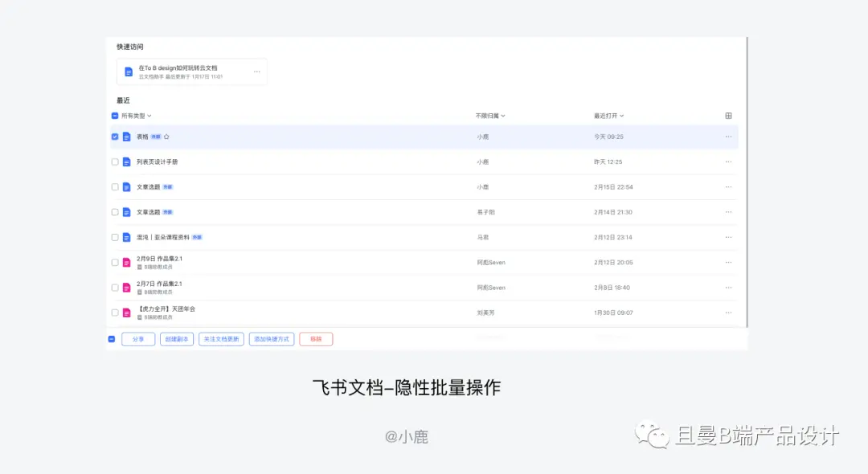Open more options for 今天 09:25 row
The width and height of the screenshot is (868, 474).
tap(728, 137)
